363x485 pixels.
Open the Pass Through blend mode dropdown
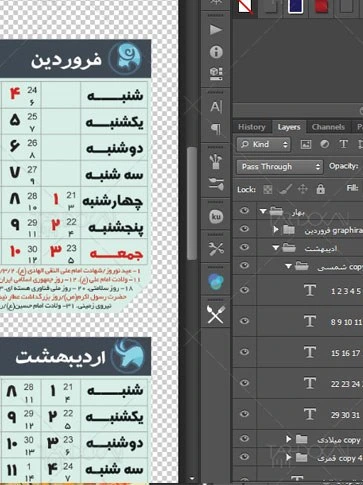coord(280,167)
